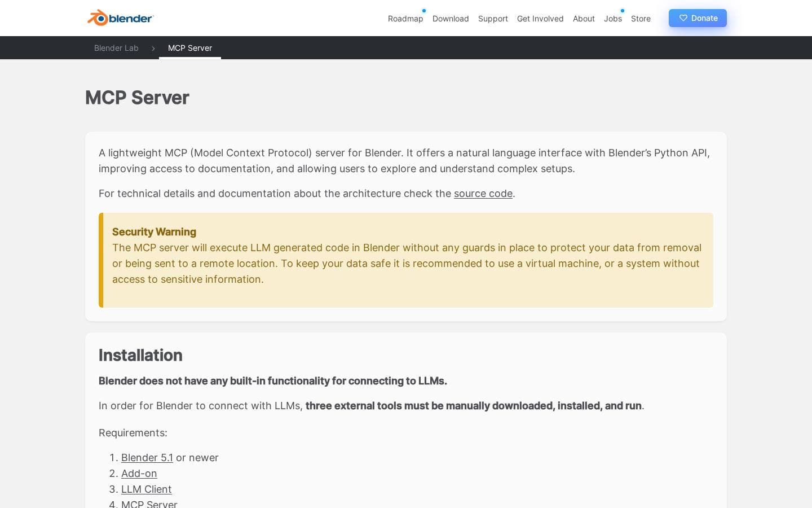Select Get Involved in navigation
This screenshot has width=812, height=508.
(x=540, y=19)
